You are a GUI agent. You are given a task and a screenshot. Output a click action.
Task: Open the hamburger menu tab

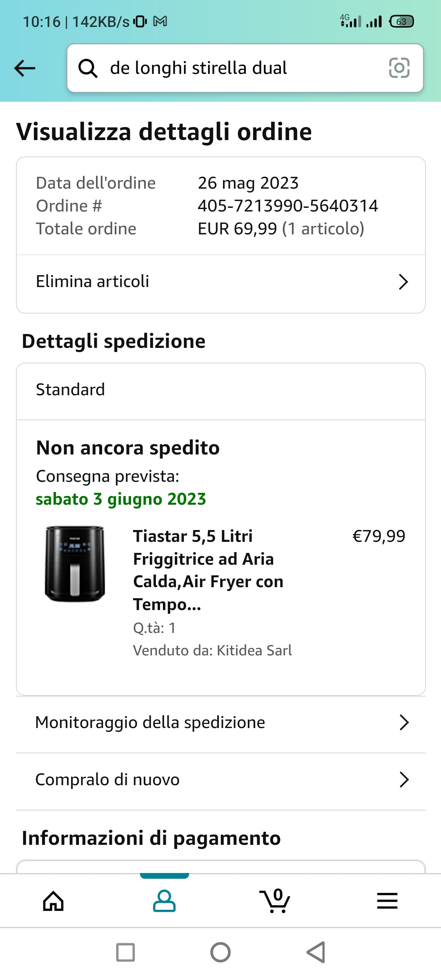tap(387, 901)
